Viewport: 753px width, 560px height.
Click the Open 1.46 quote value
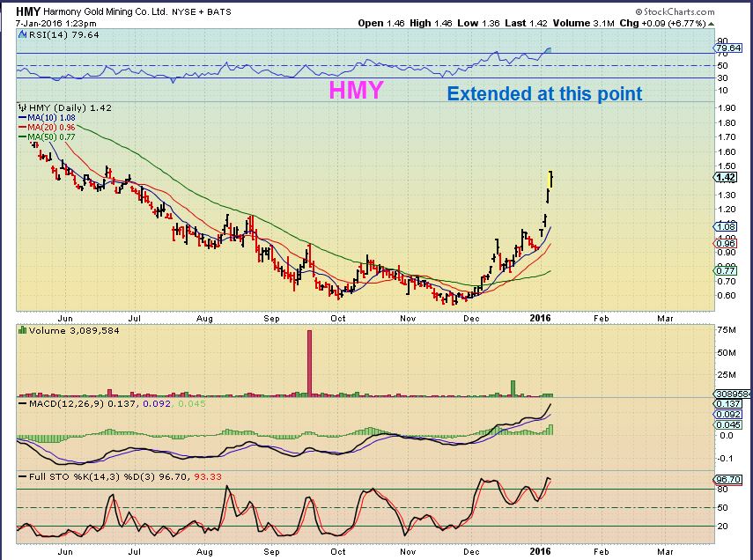[x=381, y=23]
